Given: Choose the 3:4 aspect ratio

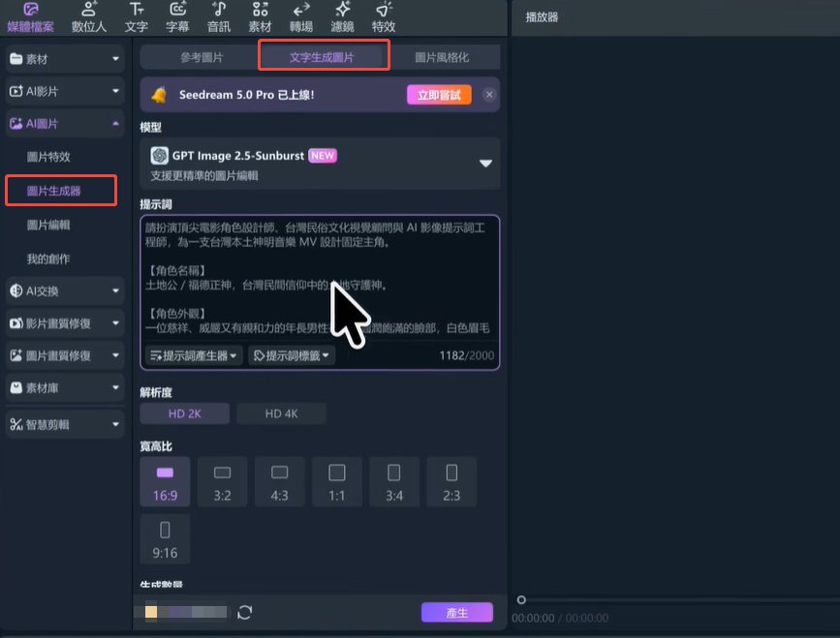Looking at the screenshot, I should [394, 482].
